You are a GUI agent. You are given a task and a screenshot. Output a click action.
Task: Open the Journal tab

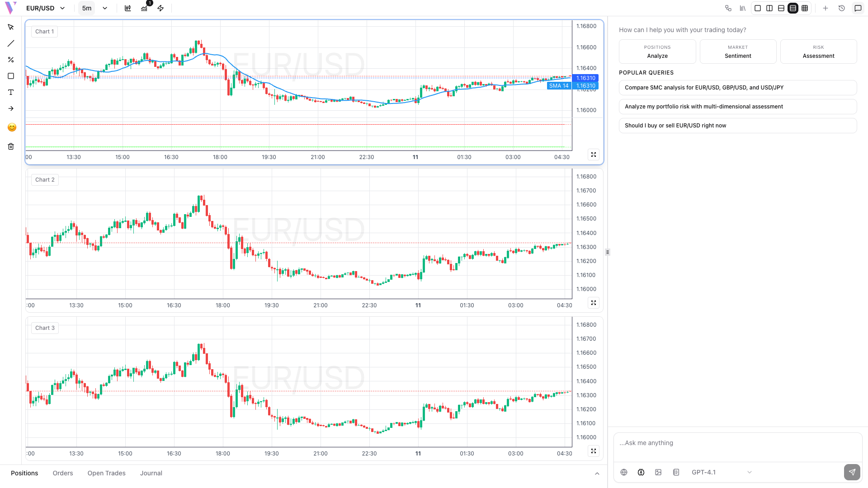click(x=151, y=473)
